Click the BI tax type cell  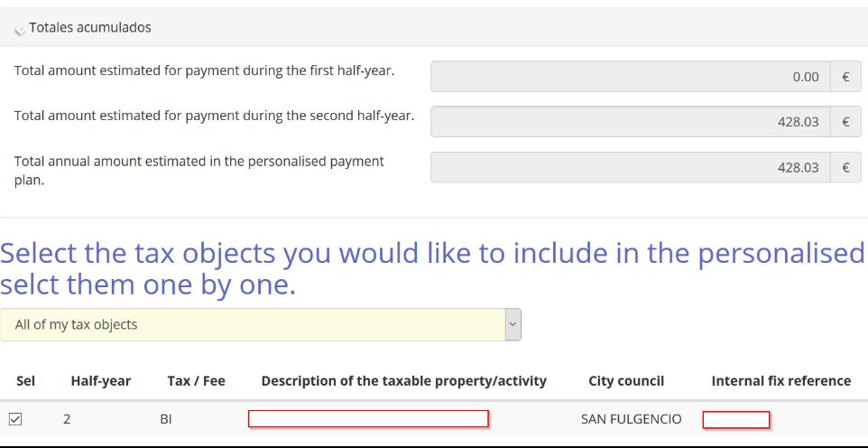[x=166, y=419]
